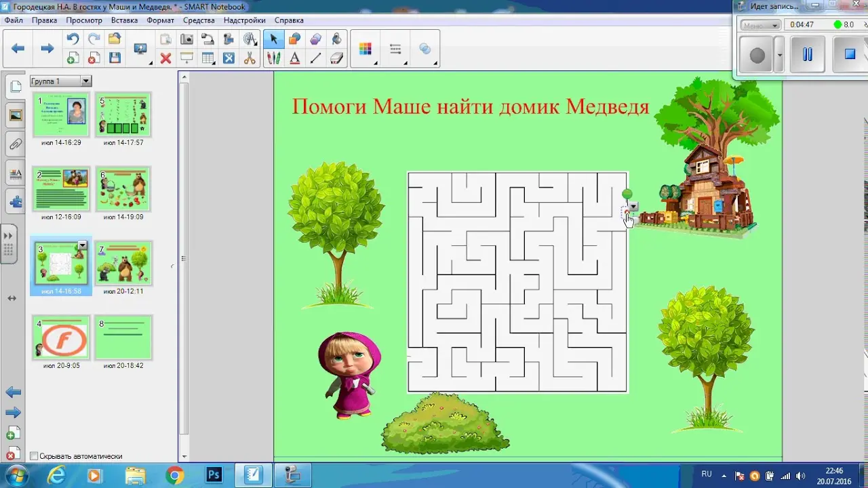Pause the screen recording
The image size is (868, 488).
807,55
